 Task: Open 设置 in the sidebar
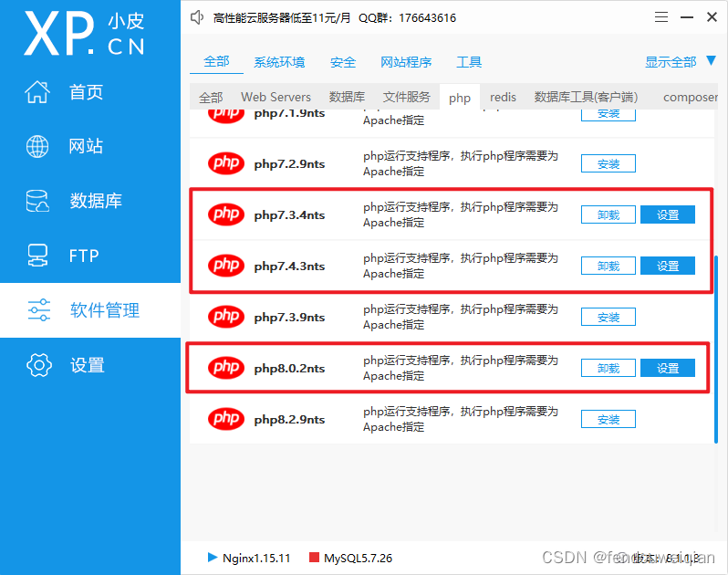(x=90, y=365)
